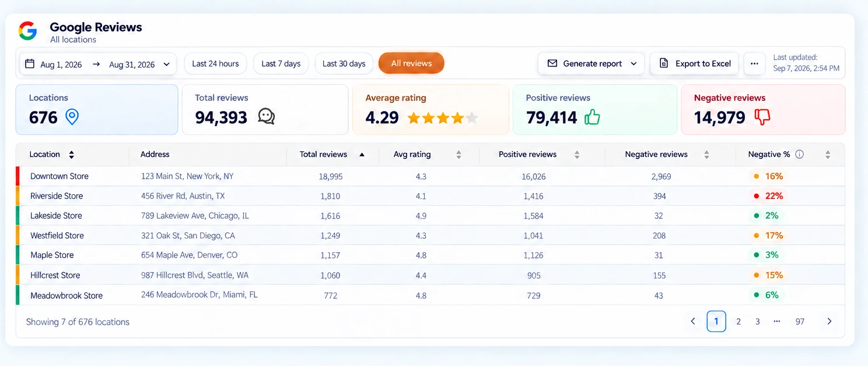Select the All reviews filter
The height and width of the screenshot is (366, 868).
411,64
